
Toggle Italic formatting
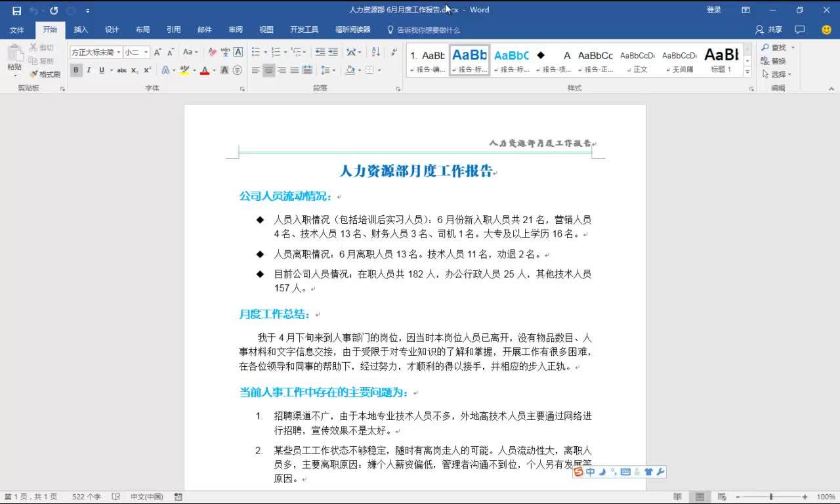[x=89, y=70]
